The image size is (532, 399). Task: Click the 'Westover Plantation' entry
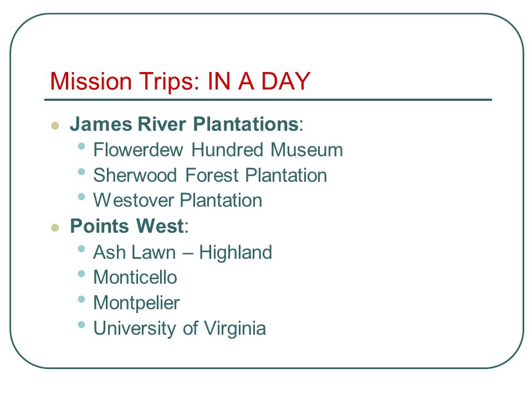178,200
